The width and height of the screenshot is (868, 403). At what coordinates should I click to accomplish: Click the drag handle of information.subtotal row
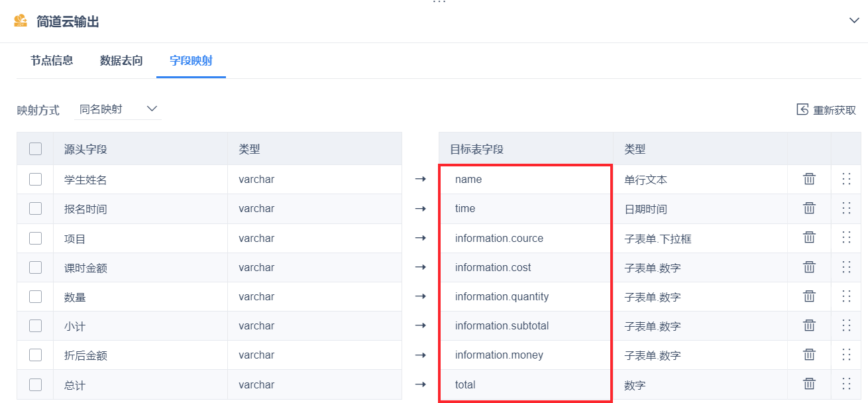846,325
